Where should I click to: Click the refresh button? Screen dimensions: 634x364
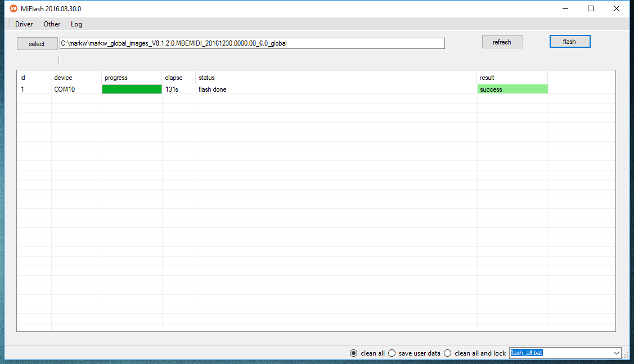point(502,42)
